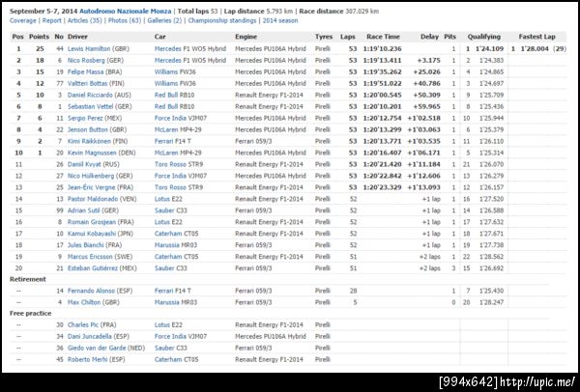This screenshot has height=392, width=580.
Task: Click the Free practice section heading
Action: 30,313
